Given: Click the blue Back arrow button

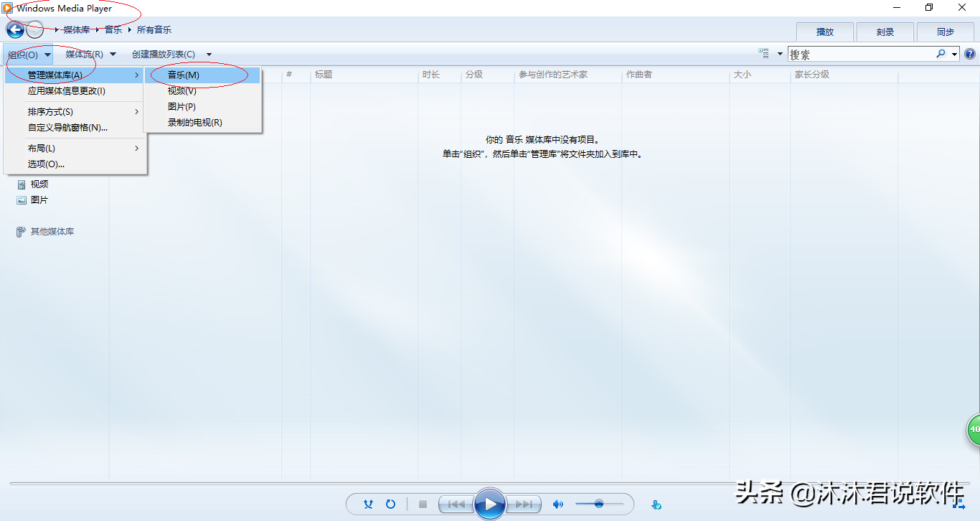Looking at the screenshot, I should tap(15, 30).
